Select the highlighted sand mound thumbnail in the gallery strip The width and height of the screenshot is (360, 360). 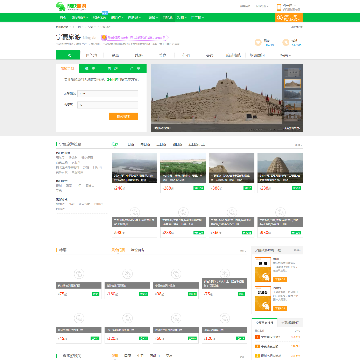[293, 83]
